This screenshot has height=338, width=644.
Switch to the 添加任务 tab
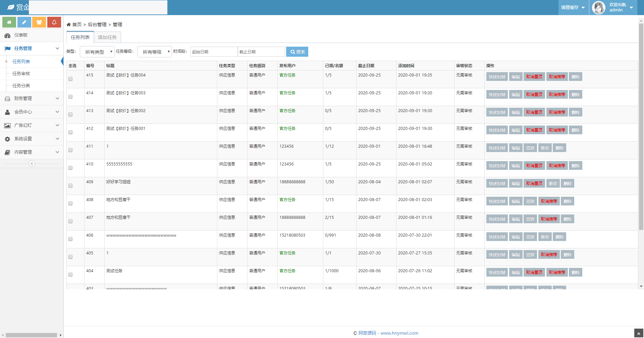pyautogui.click(x=107, y=37)
